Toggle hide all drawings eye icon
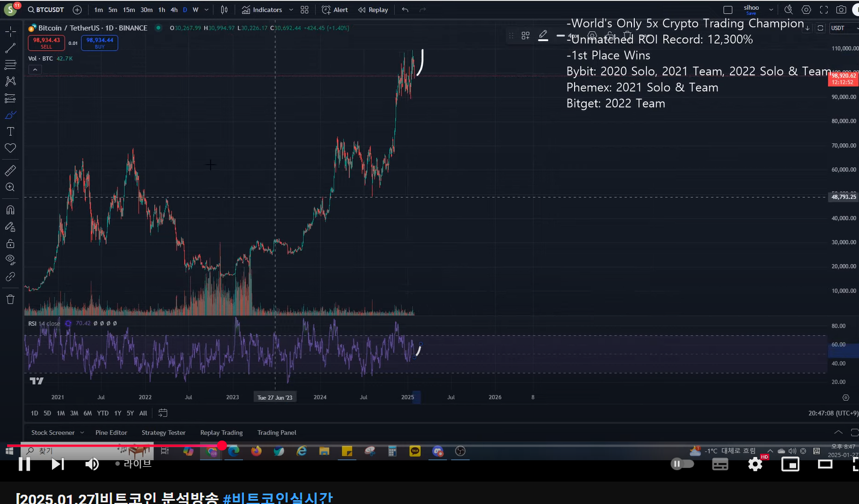 point(10,260)
